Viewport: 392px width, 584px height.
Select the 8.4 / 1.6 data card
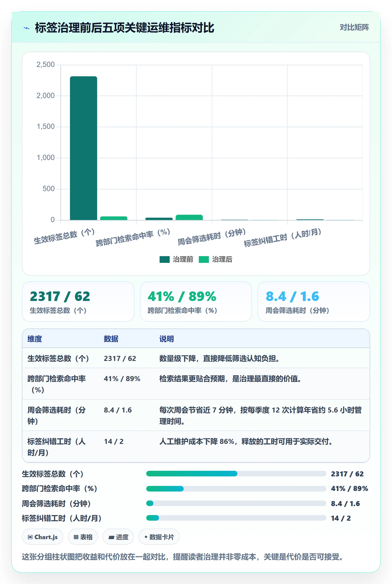coord(314,302)
